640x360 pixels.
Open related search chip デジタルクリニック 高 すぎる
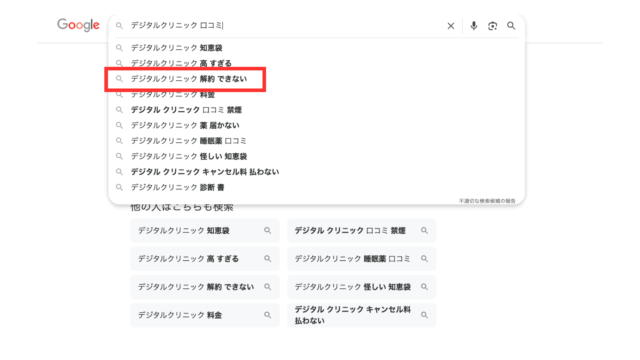point(205,259)
